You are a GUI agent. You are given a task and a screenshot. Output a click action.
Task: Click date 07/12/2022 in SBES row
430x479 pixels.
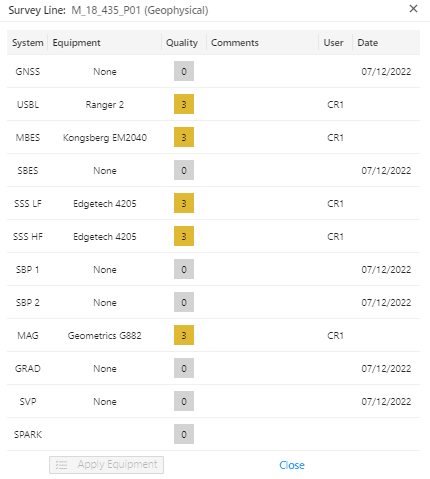386,170
